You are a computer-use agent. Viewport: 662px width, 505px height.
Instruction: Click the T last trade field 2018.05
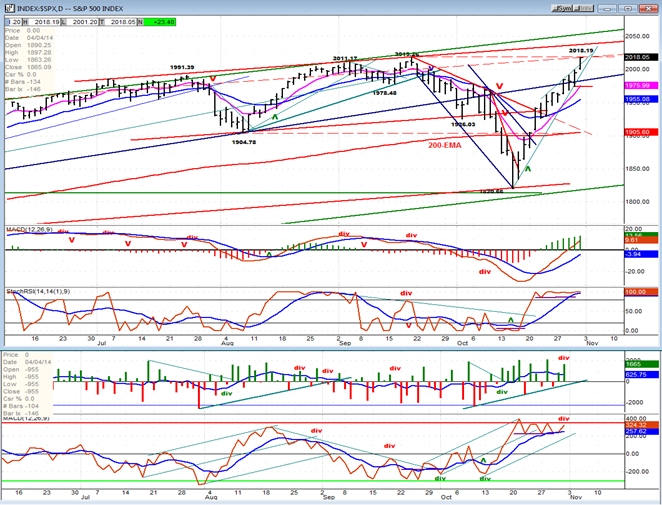pos(119,22)
